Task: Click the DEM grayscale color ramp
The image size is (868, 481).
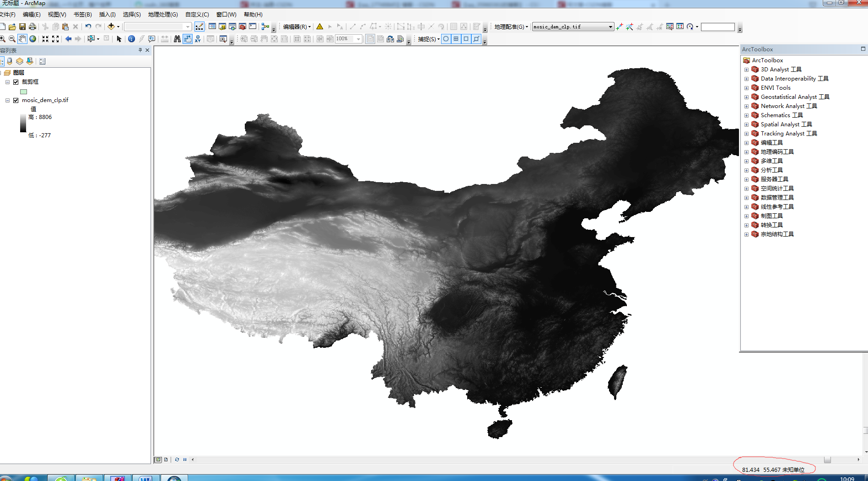Action: pyautogui.click(x=23, y=123)
